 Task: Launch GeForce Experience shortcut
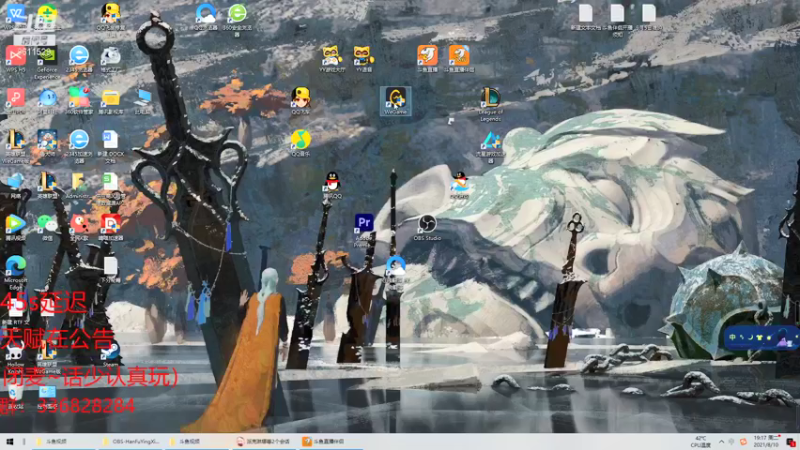47,63
